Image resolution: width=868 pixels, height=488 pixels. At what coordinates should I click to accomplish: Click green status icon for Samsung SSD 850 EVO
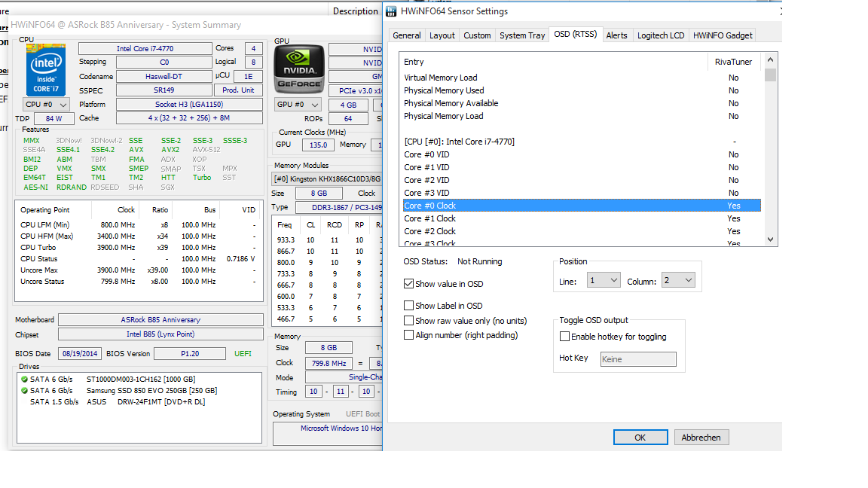click(x=24, y=391)
